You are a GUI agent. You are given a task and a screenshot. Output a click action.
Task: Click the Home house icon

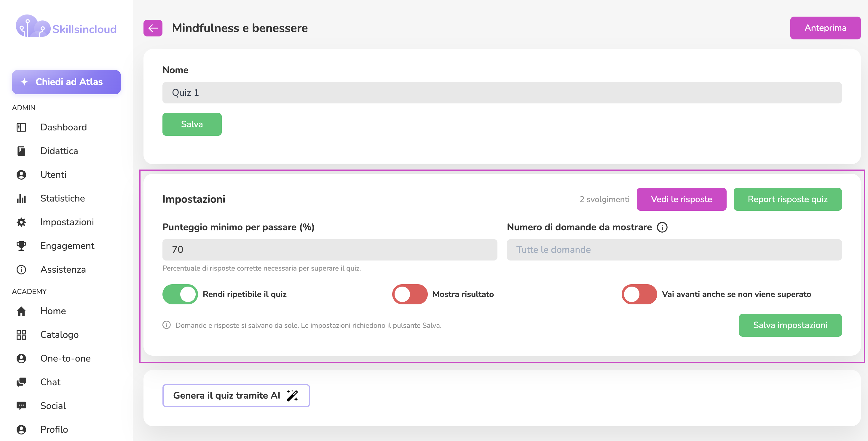[21, 311]
